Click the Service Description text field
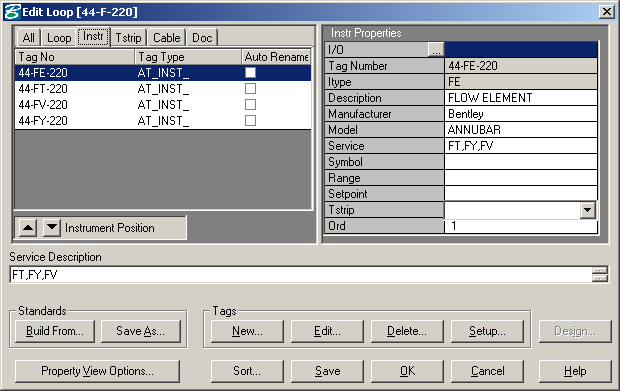Viewport: 620px width, 391px height. tap(301, 274)
